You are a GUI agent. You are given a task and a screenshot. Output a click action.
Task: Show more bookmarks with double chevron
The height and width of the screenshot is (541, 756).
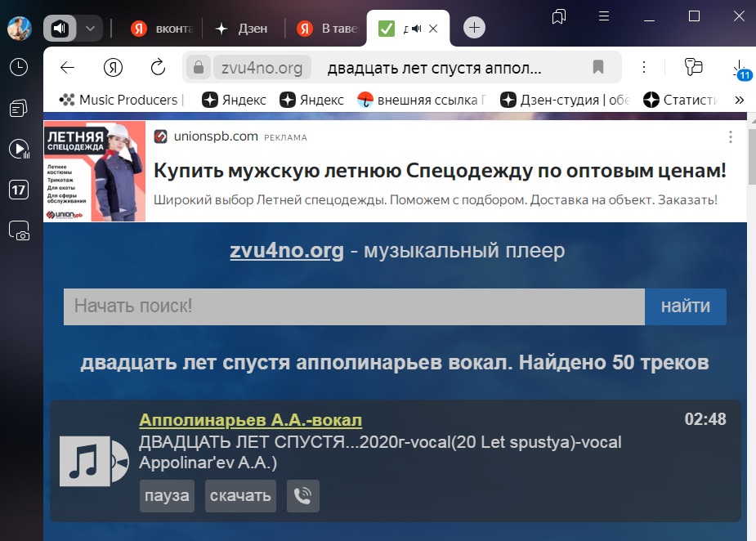click(739, 100)
